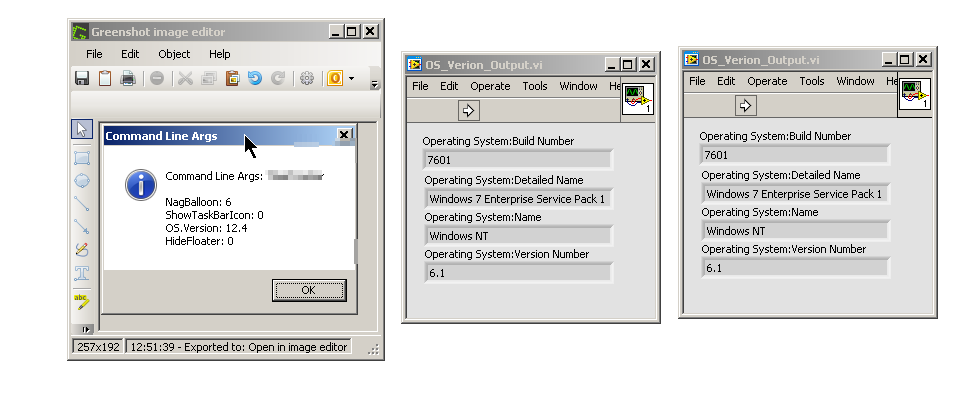The image size is (972, 396).
Task: Open Edit menu in left OS_Verion_Output.vi window
Action: click(449, 86)
